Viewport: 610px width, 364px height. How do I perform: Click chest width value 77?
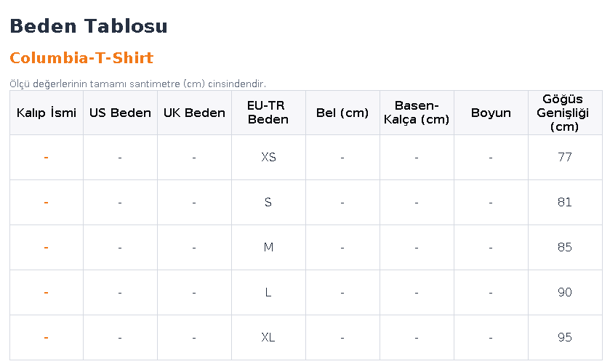coord(565,157)
